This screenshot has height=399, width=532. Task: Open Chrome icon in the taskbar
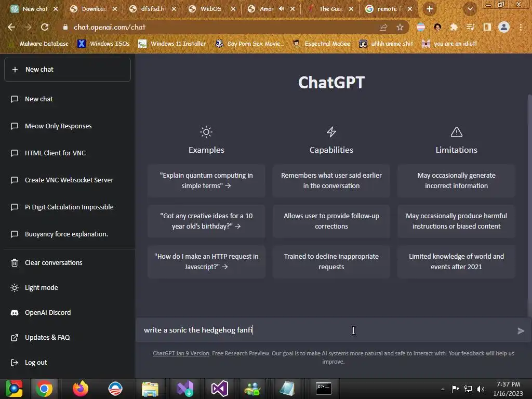coord(44,389)
